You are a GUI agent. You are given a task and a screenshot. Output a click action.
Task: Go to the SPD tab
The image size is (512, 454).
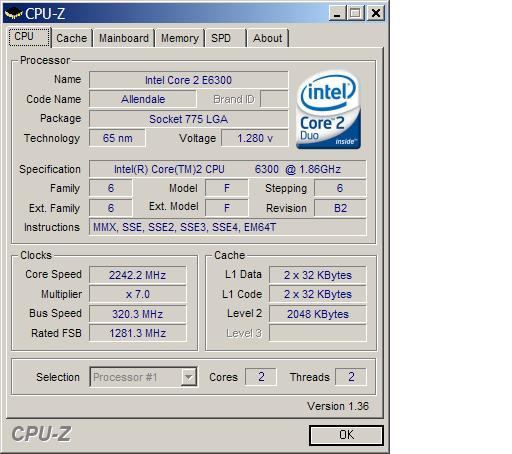click(x=226, y=38)
